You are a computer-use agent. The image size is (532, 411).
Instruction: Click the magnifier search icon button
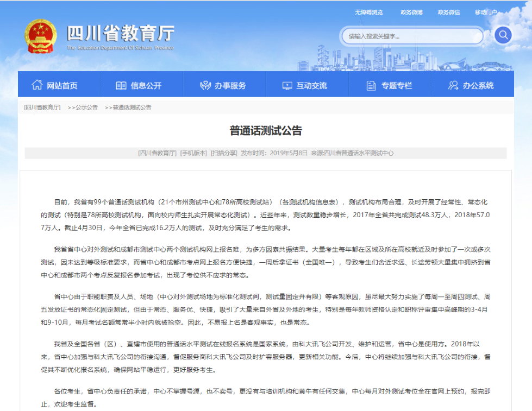503,35
